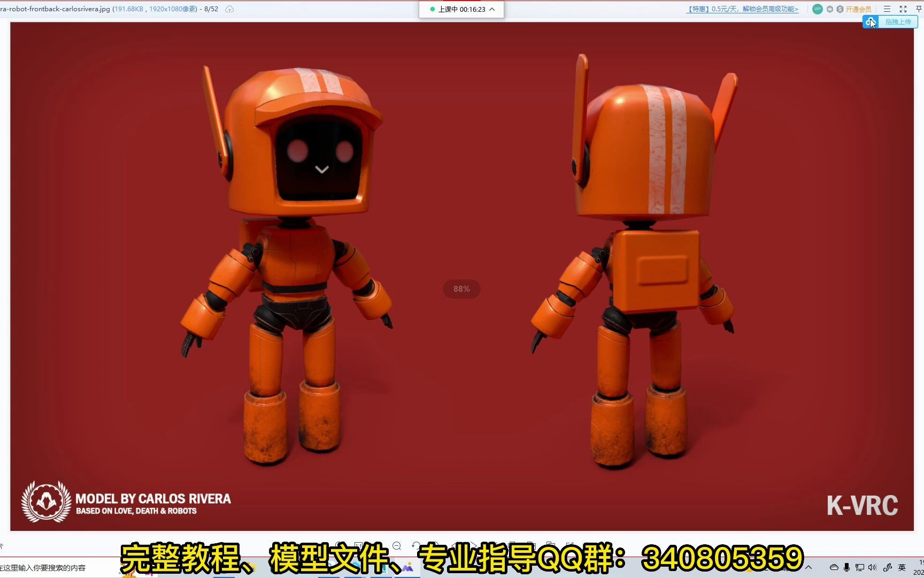Click the zoom out magnifier icon

click(x=396, y=545)
